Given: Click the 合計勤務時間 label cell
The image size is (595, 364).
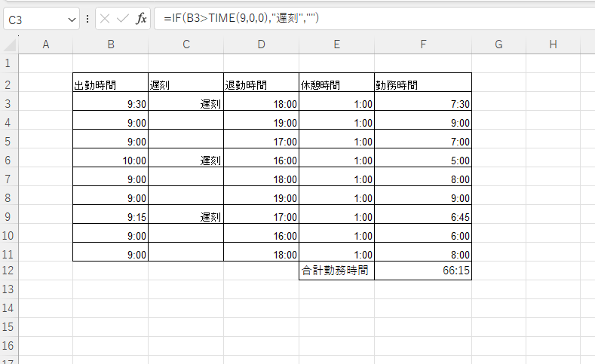Looking at the screenshot, I should pos(336,271).
